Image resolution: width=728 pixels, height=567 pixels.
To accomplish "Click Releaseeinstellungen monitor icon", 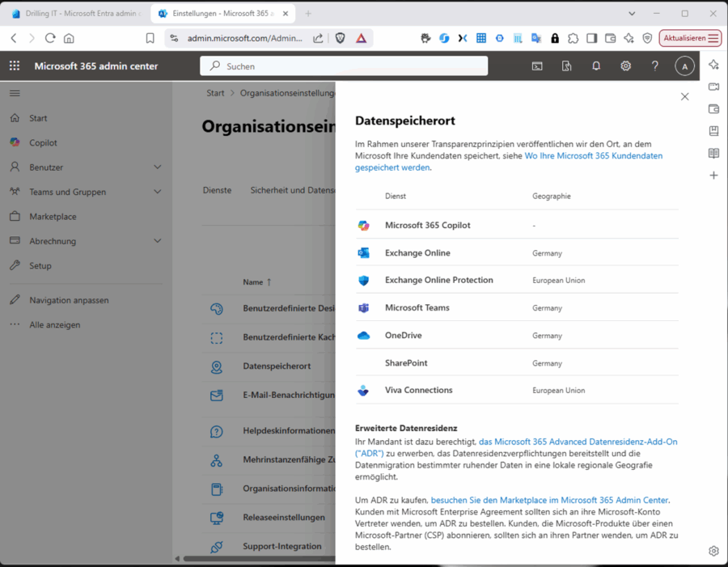I will [216, 518].
